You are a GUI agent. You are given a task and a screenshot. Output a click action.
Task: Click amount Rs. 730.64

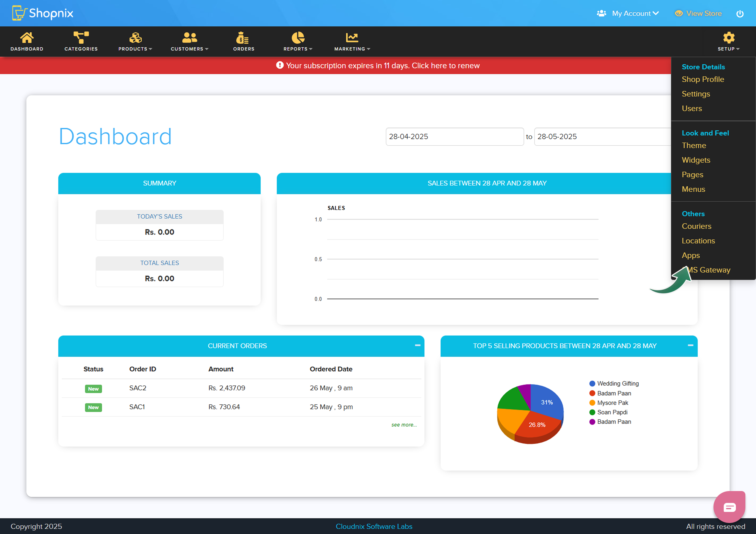[x=224, y=407]
